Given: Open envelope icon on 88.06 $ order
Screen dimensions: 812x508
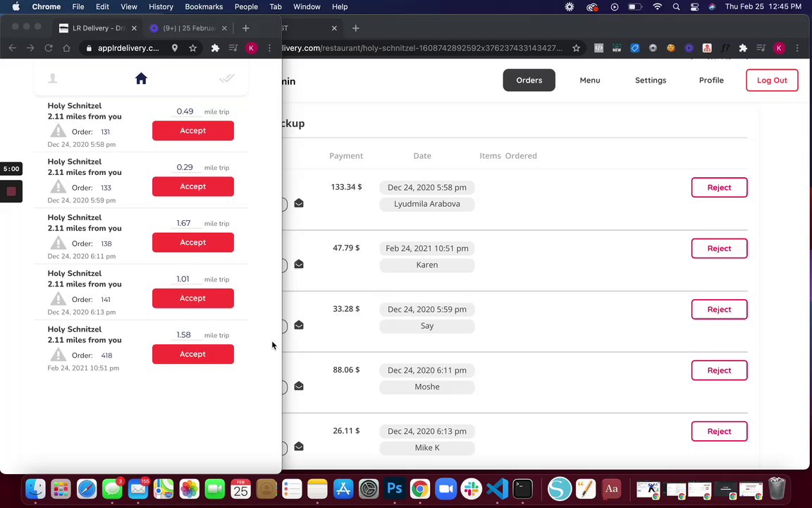Looking at the screenshot, I should (299, 386).
